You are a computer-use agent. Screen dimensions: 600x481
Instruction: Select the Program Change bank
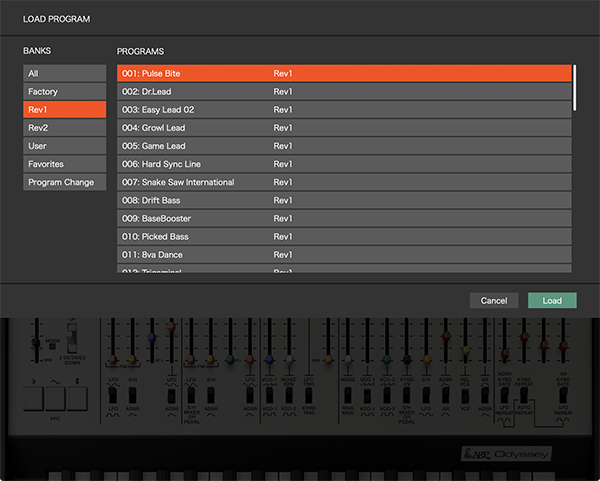[x=65, y=182]
